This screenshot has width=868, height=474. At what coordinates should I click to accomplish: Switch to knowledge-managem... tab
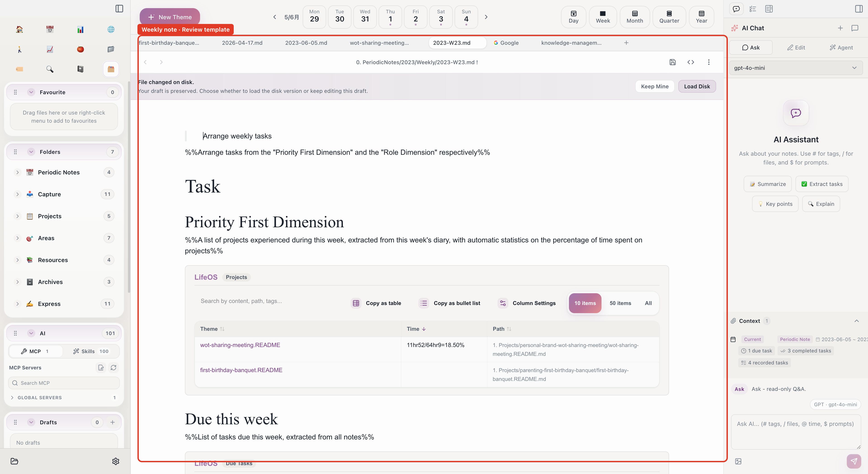click(571, 43)
